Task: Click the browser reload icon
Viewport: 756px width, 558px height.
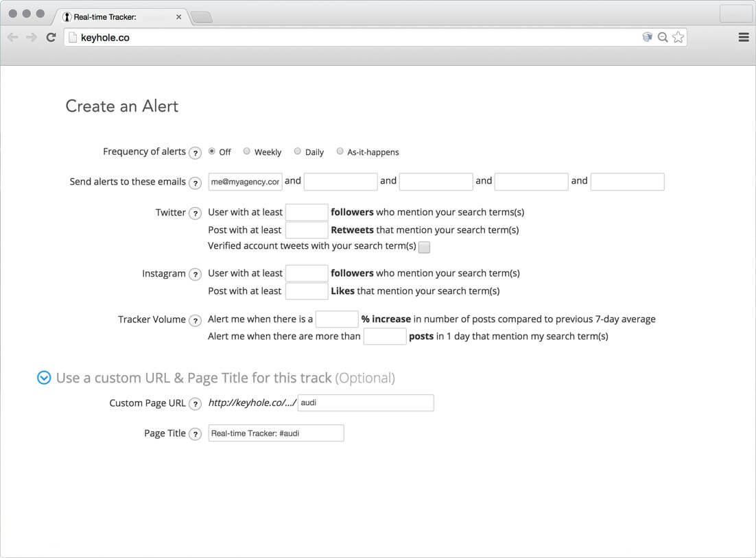Action: point(51,37)
